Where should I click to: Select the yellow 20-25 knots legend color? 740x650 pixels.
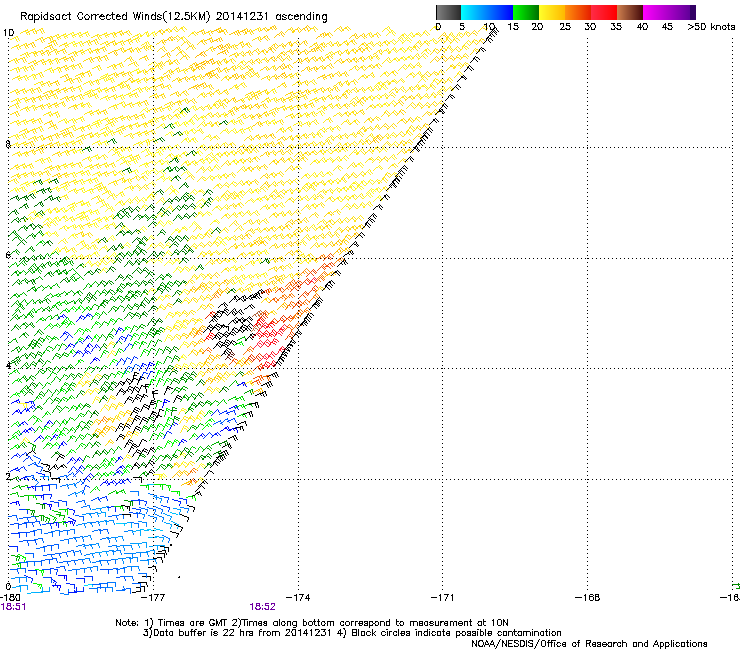point(552,12)
